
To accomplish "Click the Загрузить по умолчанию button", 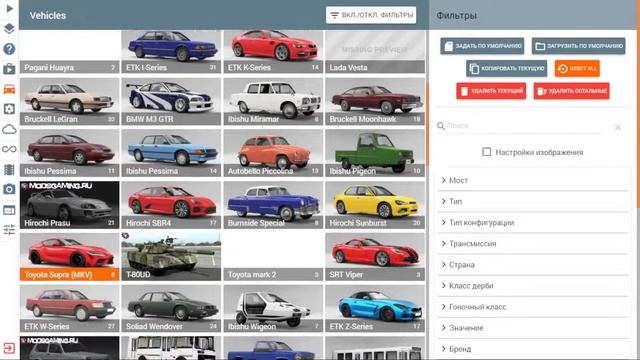I will (578, 46).
